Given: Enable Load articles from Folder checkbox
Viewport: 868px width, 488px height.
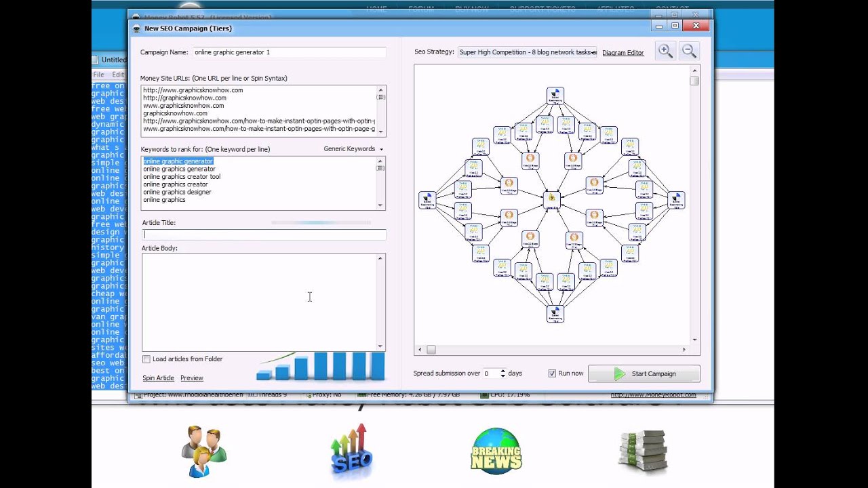Looking at the screenshot, I should coord(146,359).
